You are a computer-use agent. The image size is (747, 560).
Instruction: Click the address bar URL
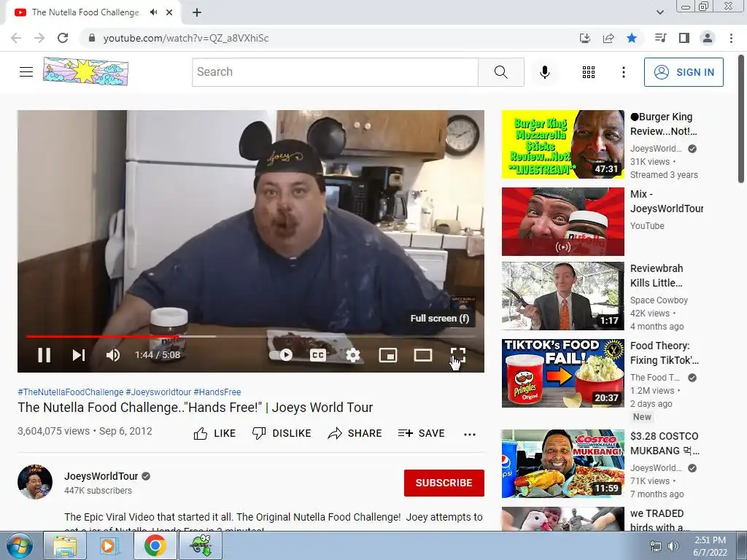tap(186, 38)
